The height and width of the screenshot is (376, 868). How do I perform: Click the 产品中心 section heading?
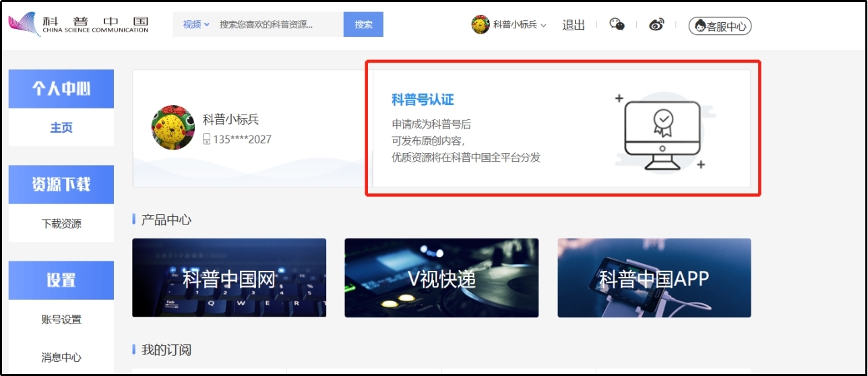166,220
